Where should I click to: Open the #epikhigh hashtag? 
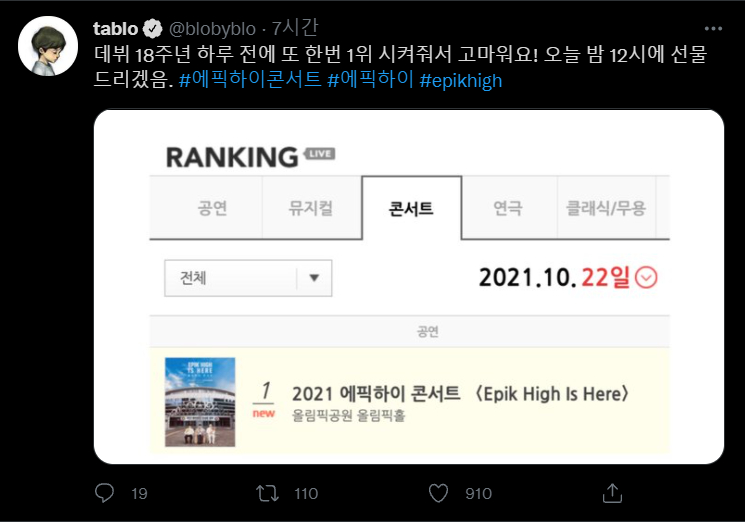pyautogui.click(x=461, y=80)
